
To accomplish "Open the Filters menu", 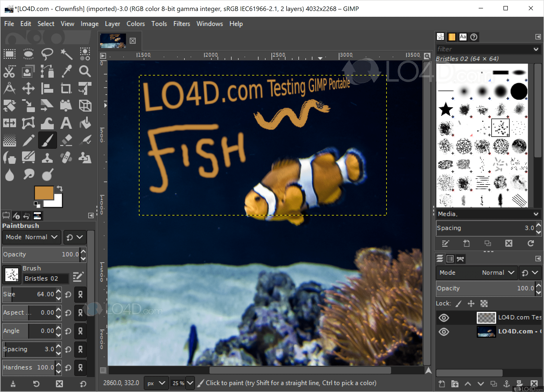I will (181, 24).
